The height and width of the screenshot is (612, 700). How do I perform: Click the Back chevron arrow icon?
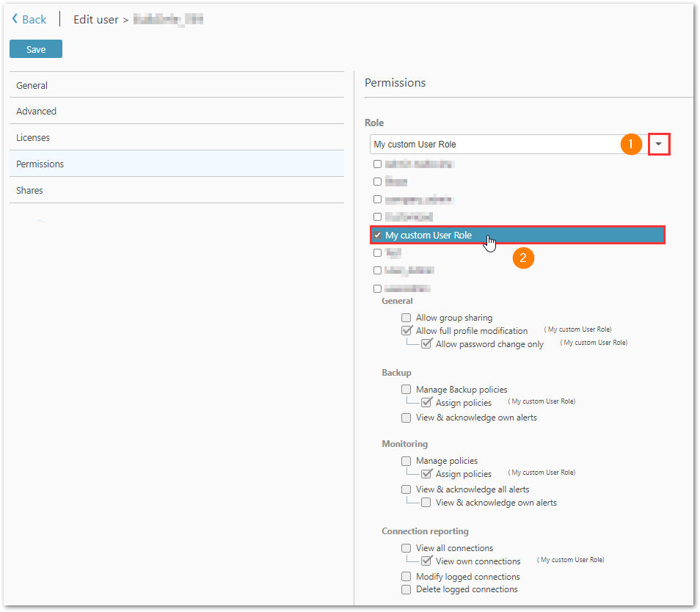15,19
